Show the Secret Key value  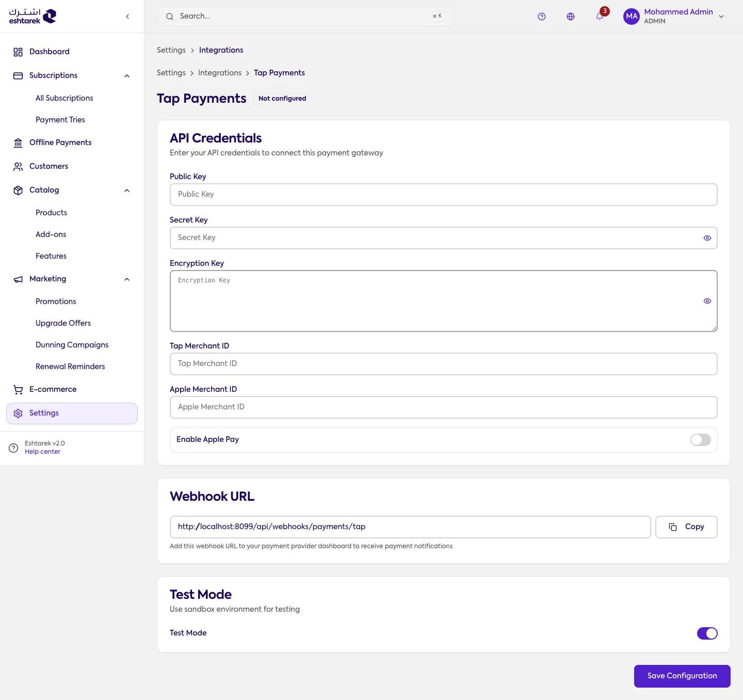coord(707,238)
